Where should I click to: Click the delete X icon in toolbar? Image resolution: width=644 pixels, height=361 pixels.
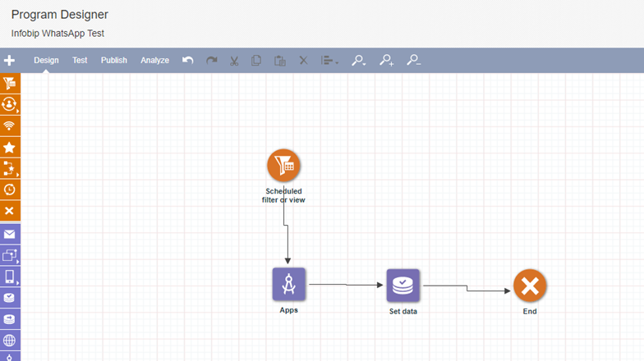coord(303,61)
